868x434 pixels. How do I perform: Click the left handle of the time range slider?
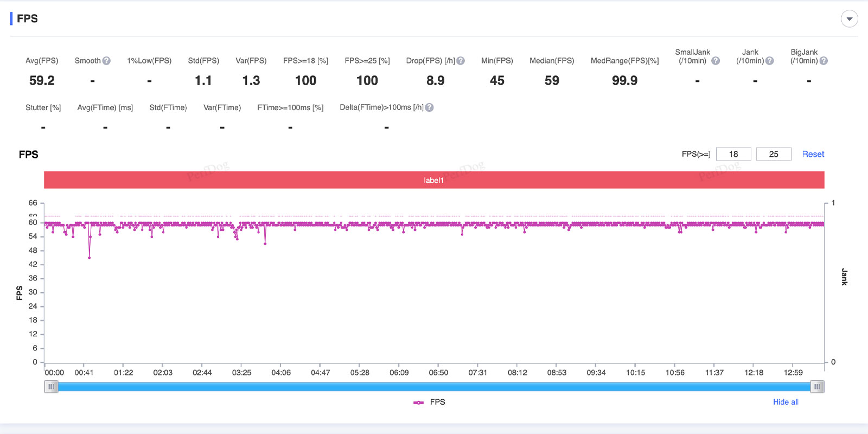coord(51,387)
